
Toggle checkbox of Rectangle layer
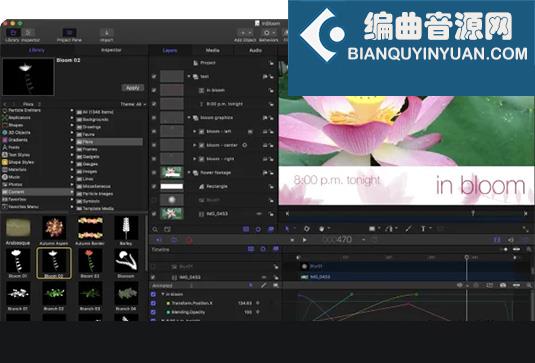coord(154,187)
